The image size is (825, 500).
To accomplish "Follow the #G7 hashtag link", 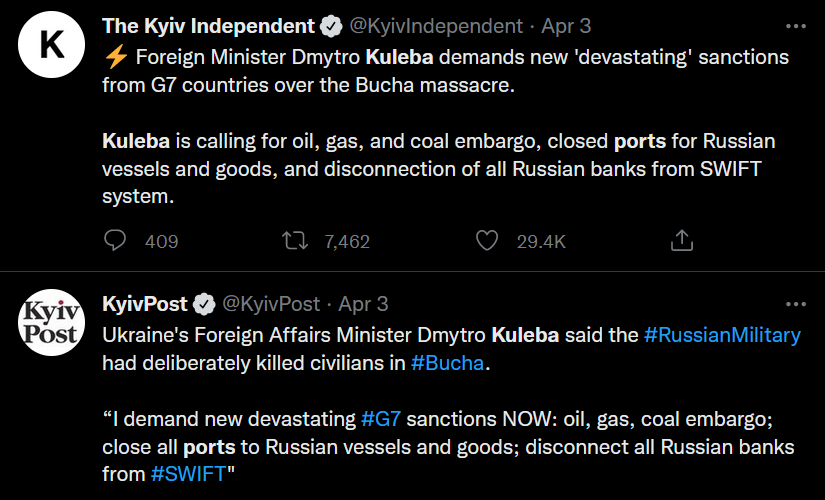I will (x=381, y=419).
